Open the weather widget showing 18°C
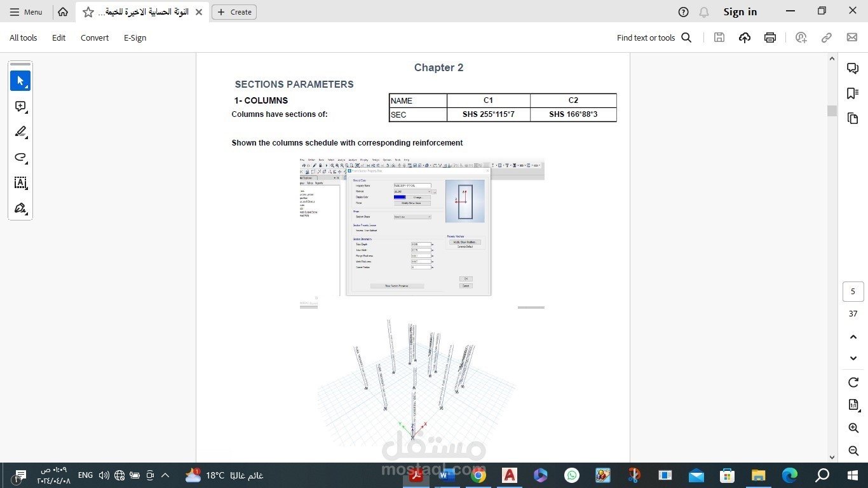Image resolution: width=868 pixels, height=488 pixels. pyautogui.click(x=224, y=475)
